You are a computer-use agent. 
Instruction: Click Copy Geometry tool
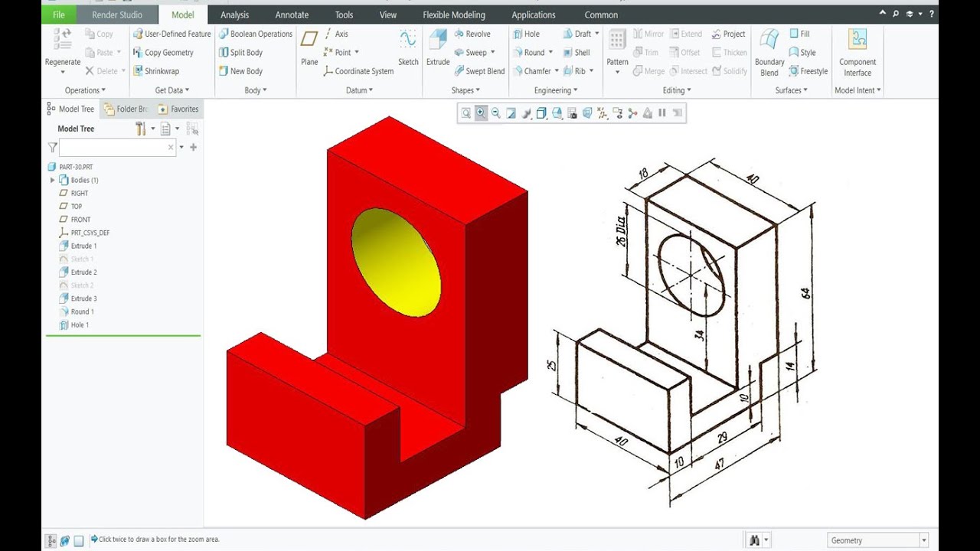click(x=163, y=53)
